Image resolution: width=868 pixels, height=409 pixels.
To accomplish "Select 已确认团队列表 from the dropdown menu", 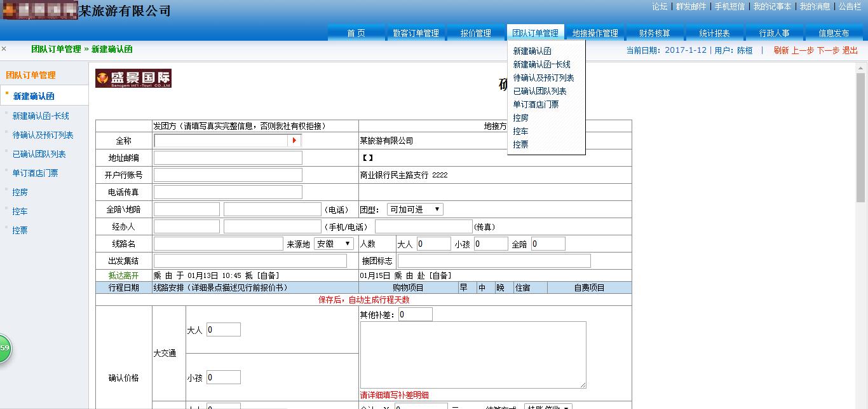I will point(539,91).
